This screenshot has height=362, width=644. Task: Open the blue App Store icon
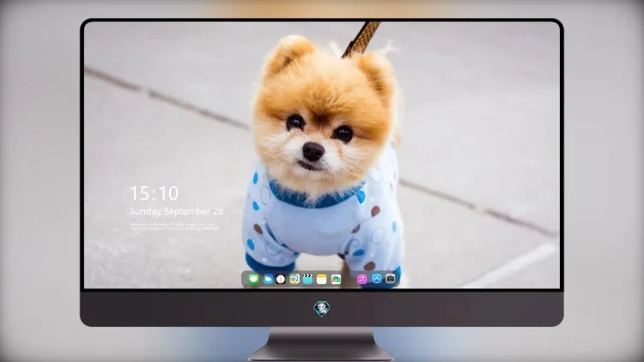[377, 279]
